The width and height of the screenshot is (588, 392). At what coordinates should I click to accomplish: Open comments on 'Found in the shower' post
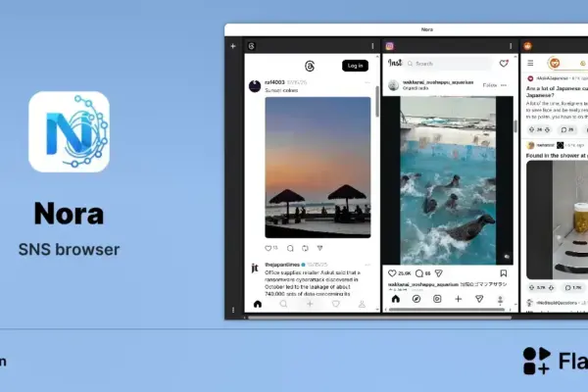(573, 288)
